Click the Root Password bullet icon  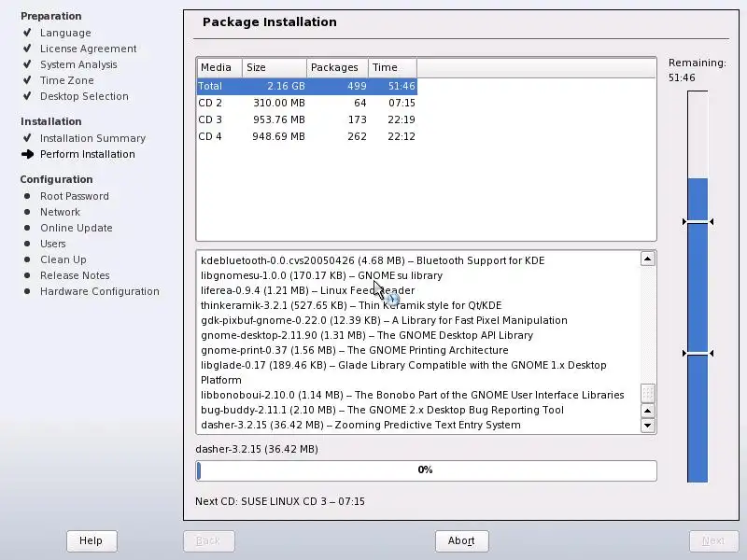pos(27,196)
